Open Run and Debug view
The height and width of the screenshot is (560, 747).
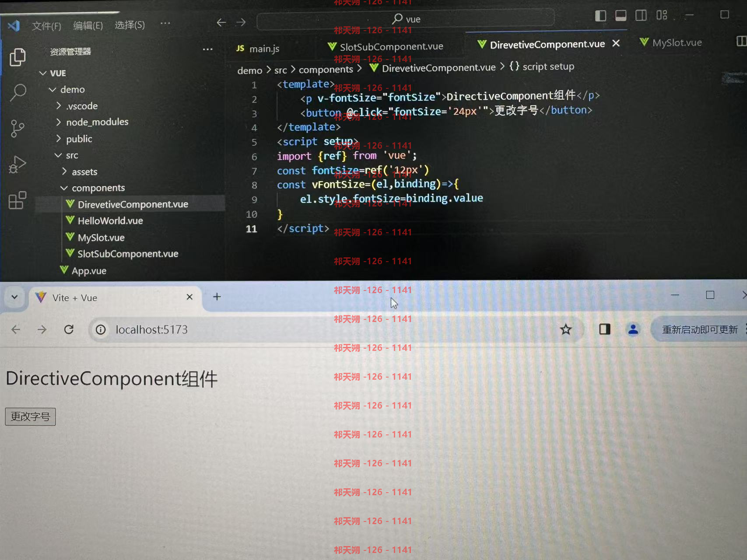[x=18, y=164]
